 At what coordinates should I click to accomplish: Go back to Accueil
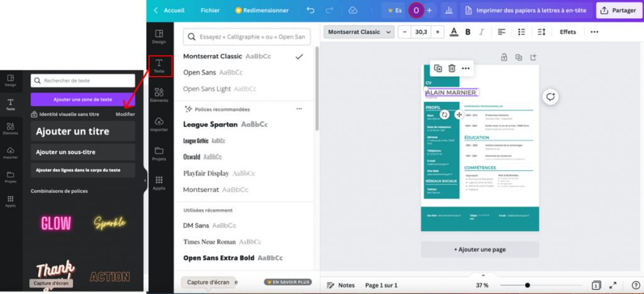169,10
